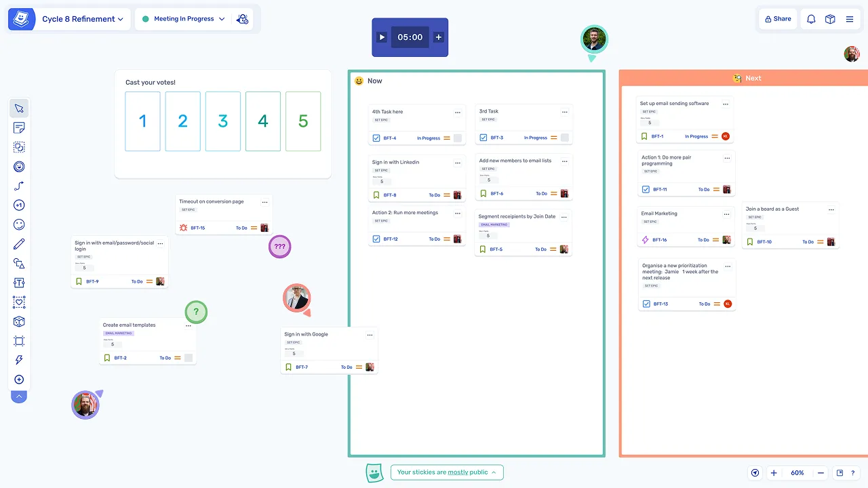This screenshot has height=488, width=868.
Task: Open the BFT-15 issue link
Action: click(x=197, y=228)
